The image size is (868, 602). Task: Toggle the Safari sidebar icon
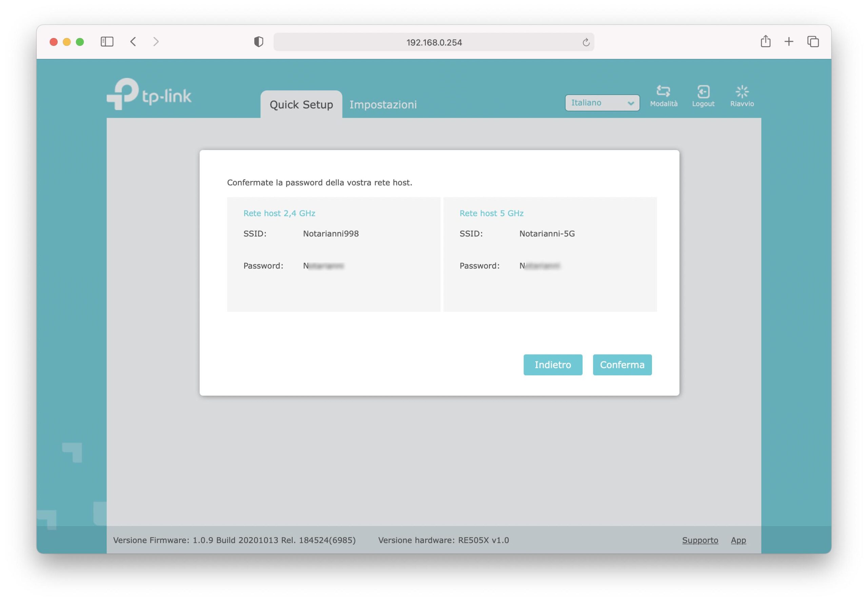pos(107,41)
